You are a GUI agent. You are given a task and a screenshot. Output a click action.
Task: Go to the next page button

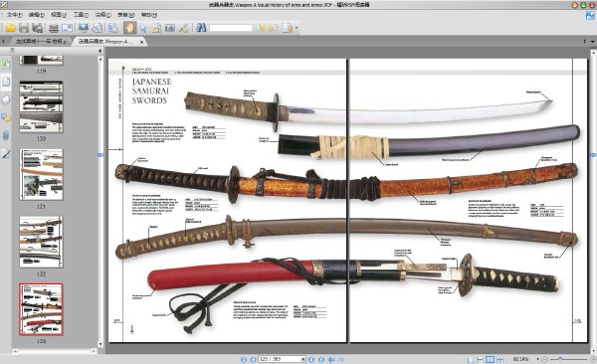311,359
